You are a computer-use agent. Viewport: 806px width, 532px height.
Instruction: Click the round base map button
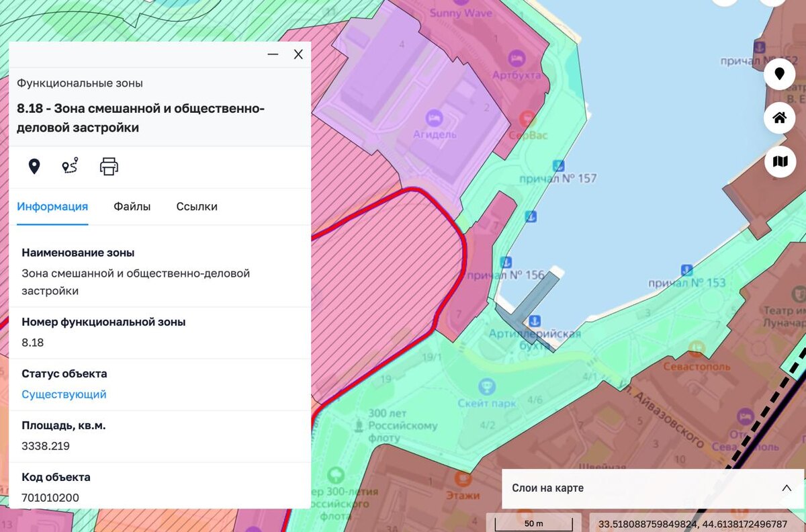coord(780,161)
